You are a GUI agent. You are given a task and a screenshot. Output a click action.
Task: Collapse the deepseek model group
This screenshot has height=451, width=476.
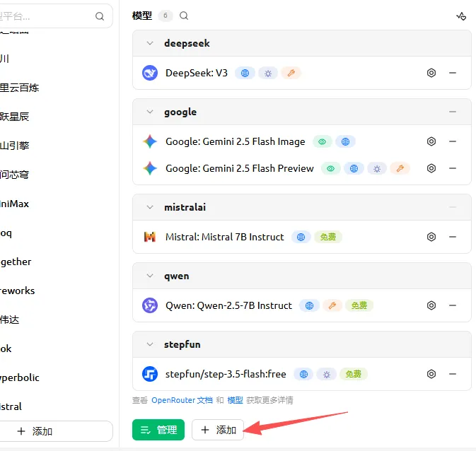[x=150, y=43]
